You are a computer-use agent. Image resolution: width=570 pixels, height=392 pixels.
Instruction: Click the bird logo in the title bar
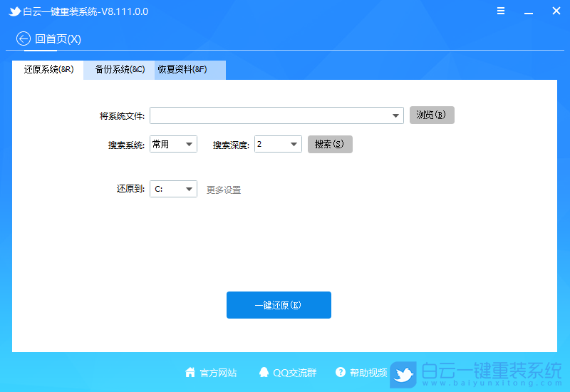(14, 11)
